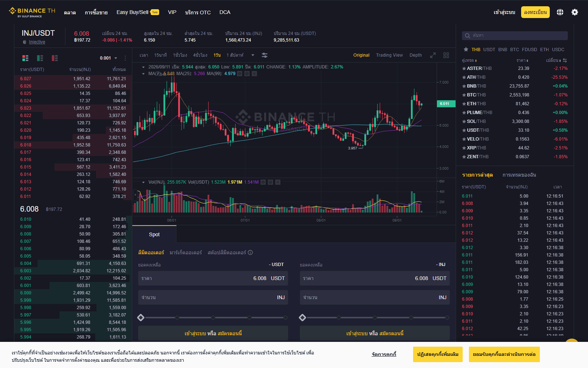
Task: Collapse the candle info legend arrow
Action: (143, 67)
